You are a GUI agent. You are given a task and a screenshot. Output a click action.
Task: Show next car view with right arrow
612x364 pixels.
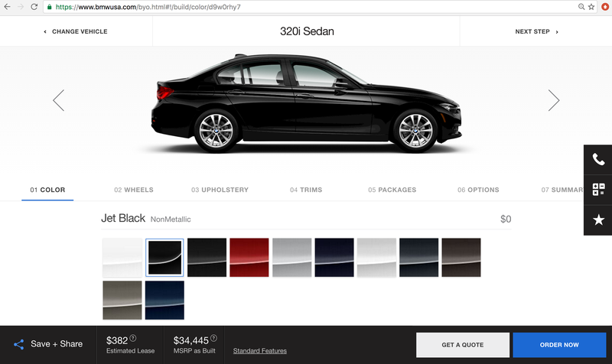553,100
